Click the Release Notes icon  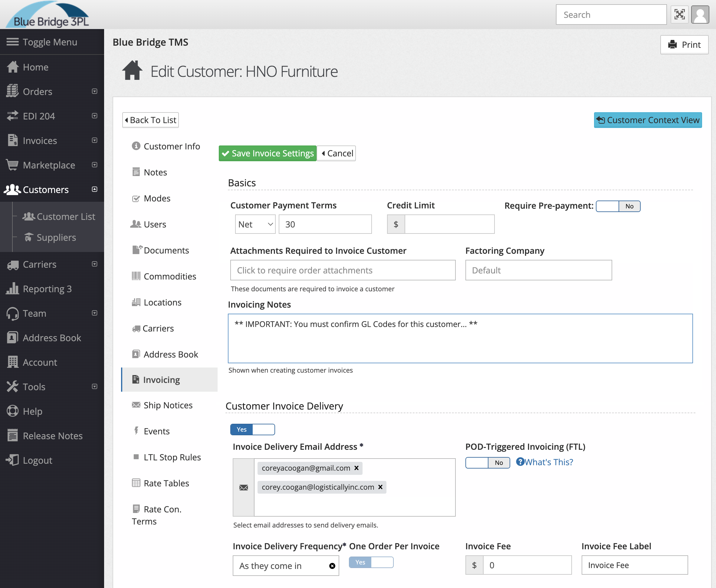pyautogui.click(x=12, y=436)
